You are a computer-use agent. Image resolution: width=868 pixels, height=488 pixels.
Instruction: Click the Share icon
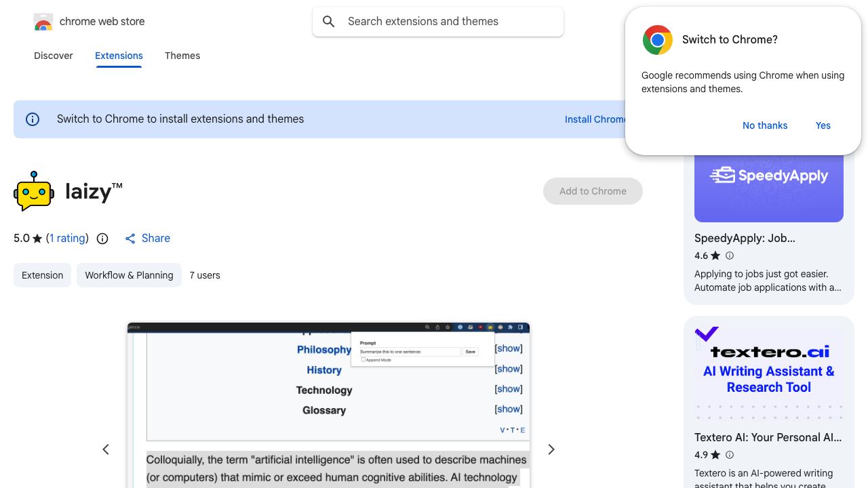pos(130,239)
